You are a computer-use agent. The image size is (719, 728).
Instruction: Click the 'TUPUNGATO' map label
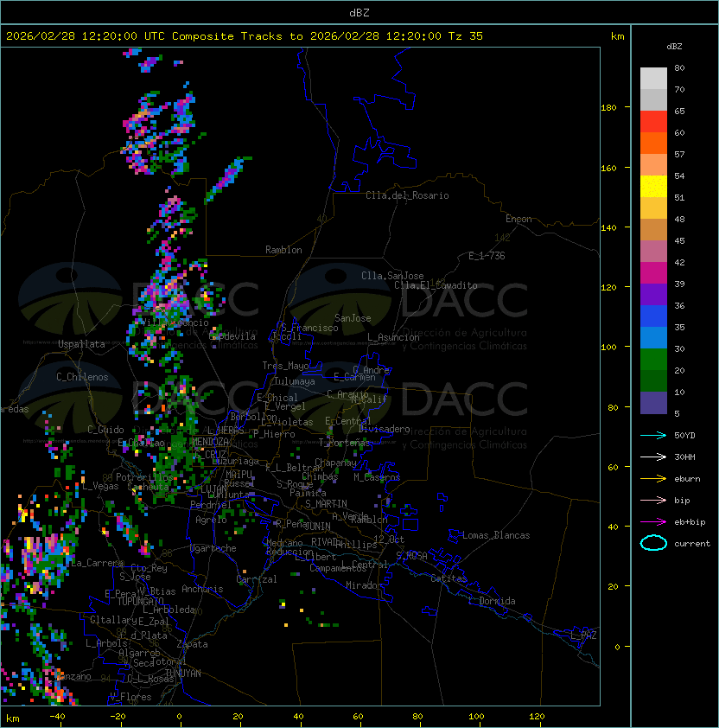pyautogui.click(x=140, y=602)
